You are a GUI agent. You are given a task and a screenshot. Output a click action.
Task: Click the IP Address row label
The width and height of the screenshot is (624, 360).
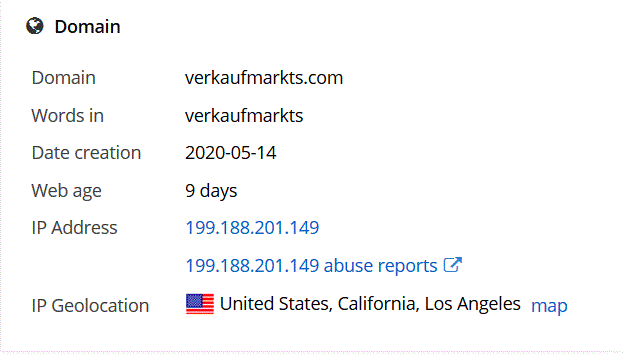[74, 228]
